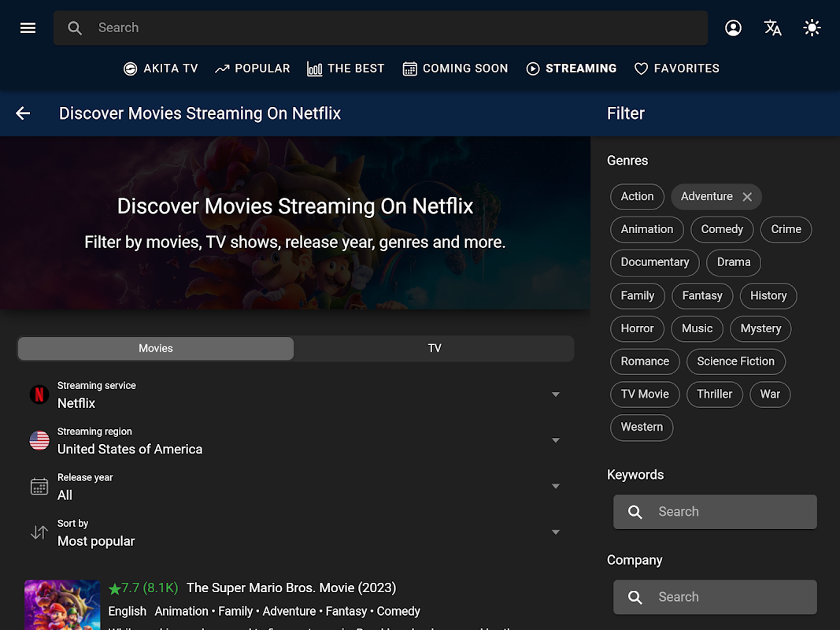Enable the TV Movie genre filter

(645, 395)
